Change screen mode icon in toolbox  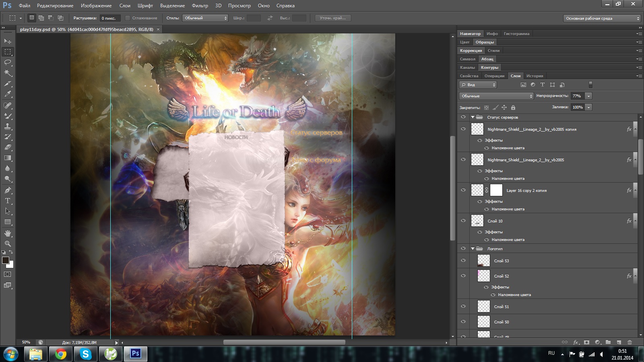coord(8,285)
